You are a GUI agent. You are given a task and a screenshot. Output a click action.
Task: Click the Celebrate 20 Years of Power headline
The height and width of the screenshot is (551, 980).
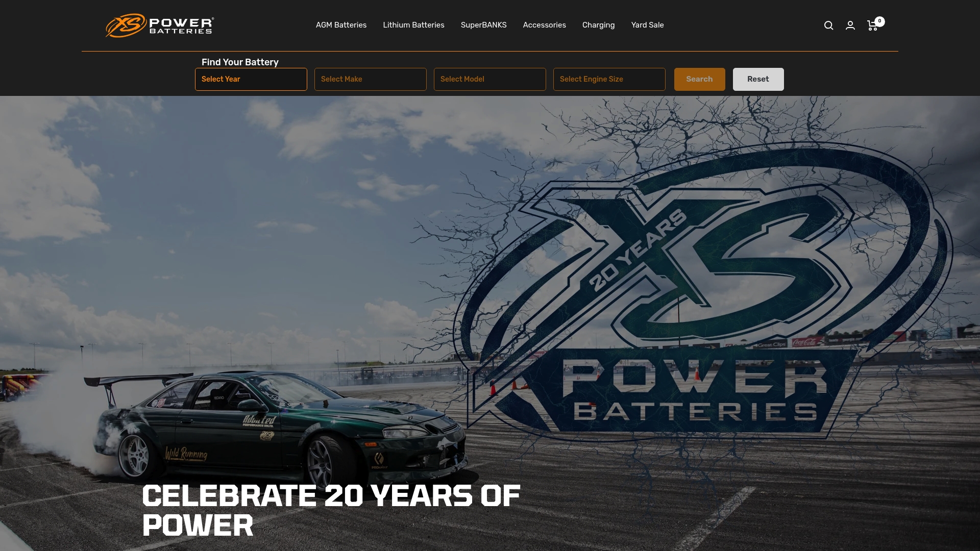[331, 510]
